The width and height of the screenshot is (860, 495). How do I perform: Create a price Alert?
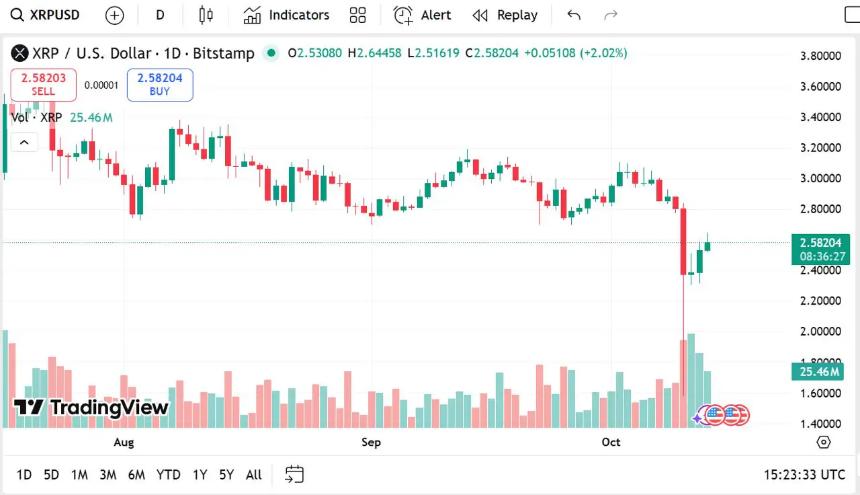pos(422,15)
